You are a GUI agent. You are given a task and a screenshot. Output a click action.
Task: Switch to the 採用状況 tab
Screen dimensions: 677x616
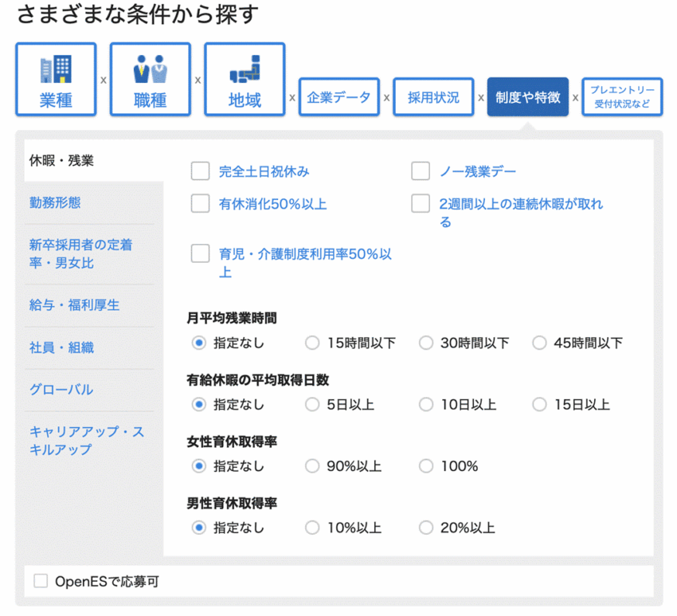click(433, 97)
